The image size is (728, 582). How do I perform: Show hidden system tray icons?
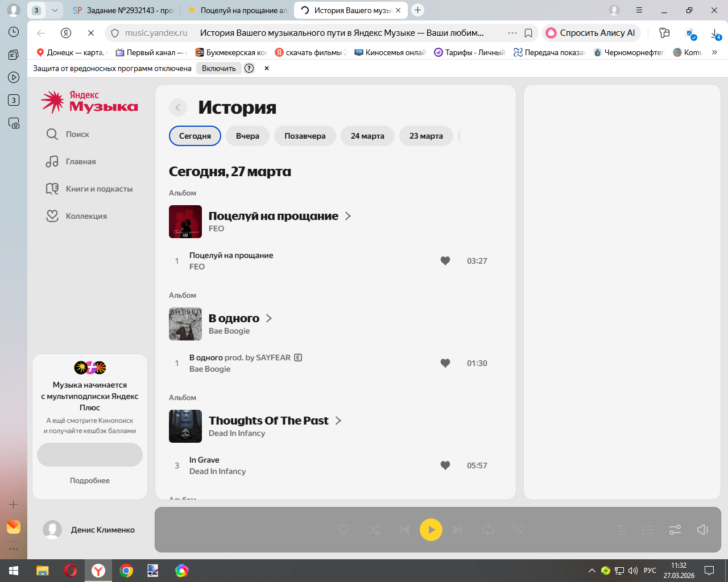click(x=591, y=571)
